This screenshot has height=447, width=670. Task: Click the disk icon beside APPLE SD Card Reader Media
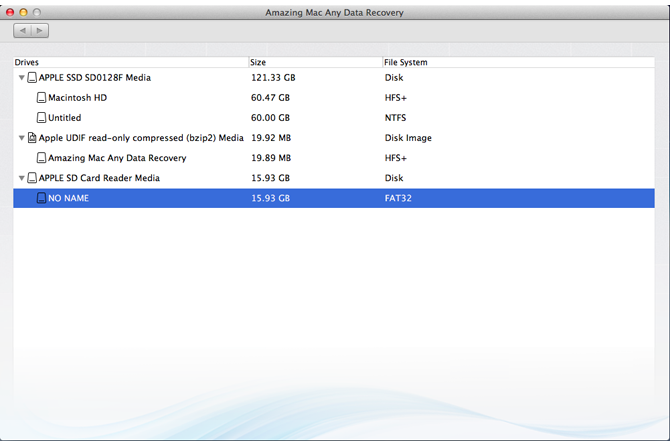pos(32,178)
